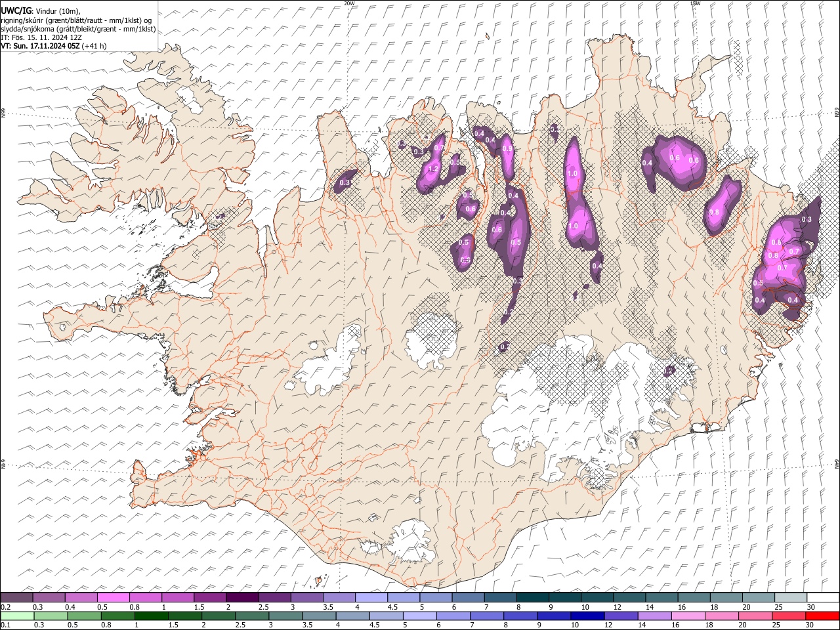Select upper legend swatch between 18 and 20
The height and width of the screenshot is (630, 840).
pos(725,597)
